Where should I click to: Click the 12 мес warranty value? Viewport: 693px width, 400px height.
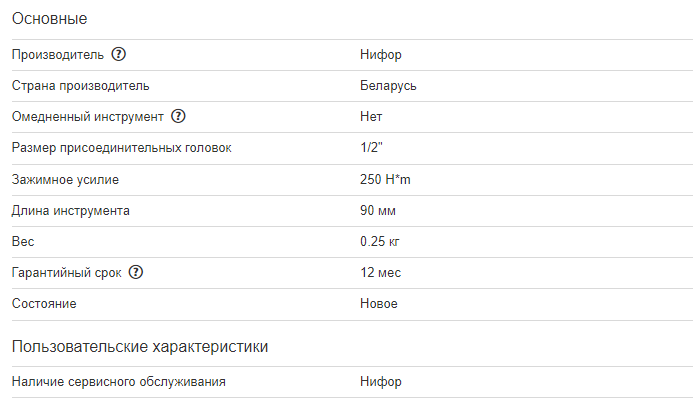(x=381, y=273)
